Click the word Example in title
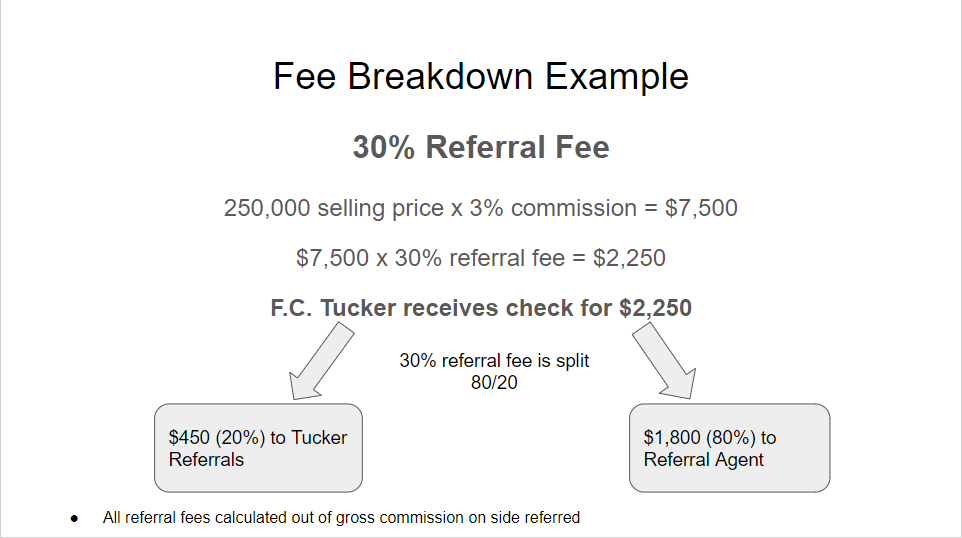The height and width of the screenshot is (538, 962). point(617,77)
